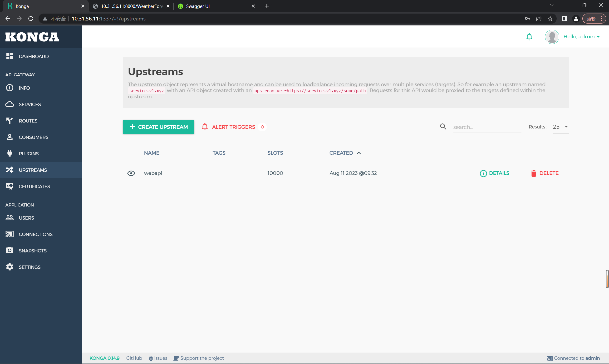Go back in browser history
The width and height of the screenshot is (609, 364).
coord(8,19)
